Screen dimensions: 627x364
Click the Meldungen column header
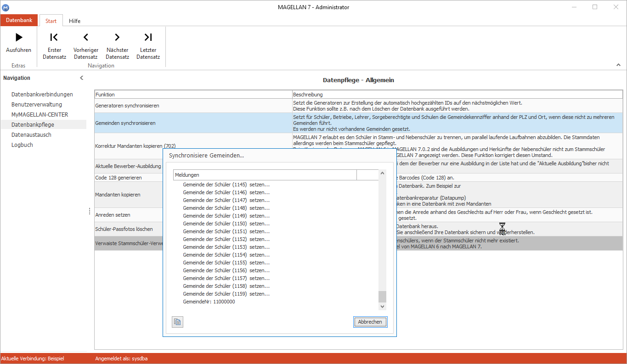point(265,175)
